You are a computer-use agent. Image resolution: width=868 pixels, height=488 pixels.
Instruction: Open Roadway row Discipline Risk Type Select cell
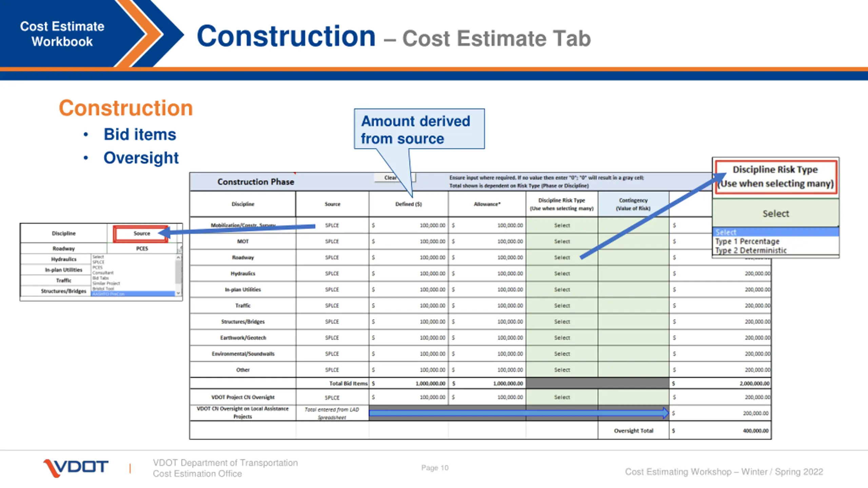click(x=562, y=258)
